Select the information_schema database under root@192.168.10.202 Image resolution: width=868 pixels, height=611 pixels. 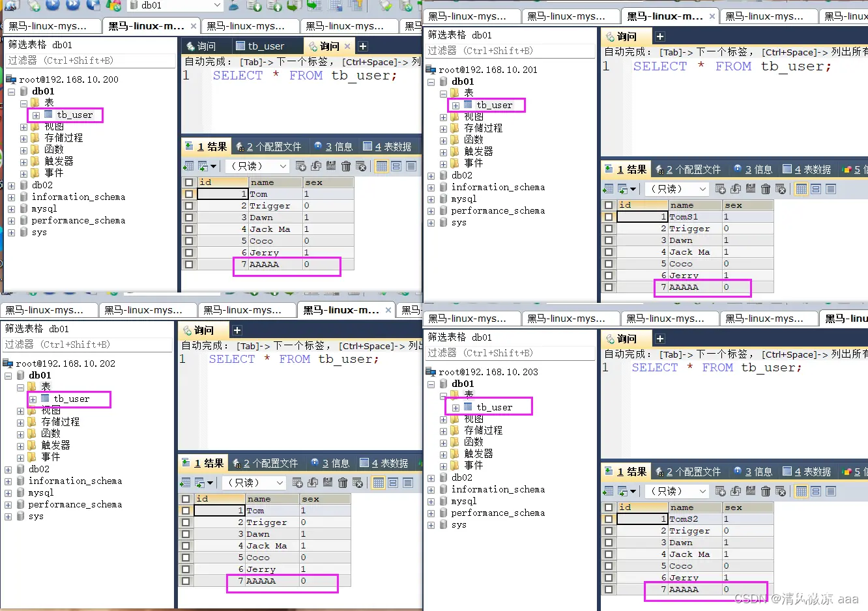tap(75, 481)
